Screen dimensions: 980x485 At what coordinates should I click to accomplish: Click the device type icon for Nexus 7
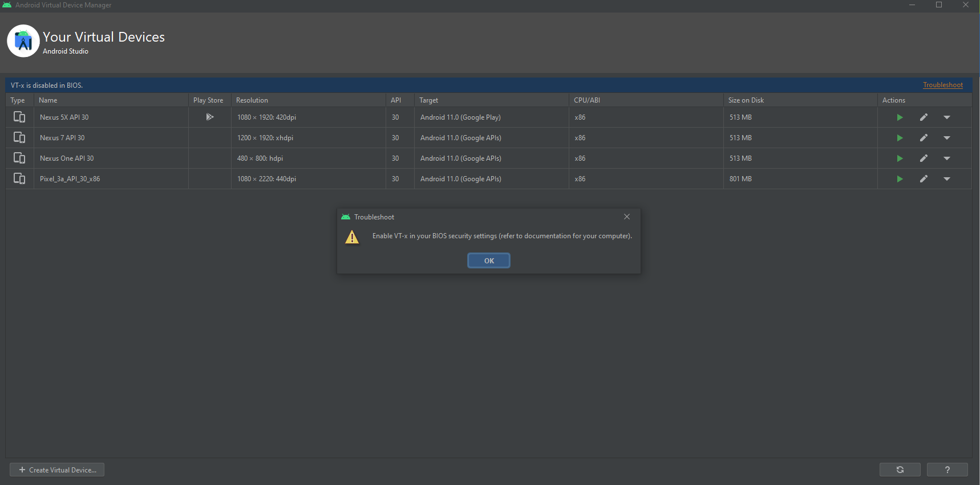tap(19, 137)
